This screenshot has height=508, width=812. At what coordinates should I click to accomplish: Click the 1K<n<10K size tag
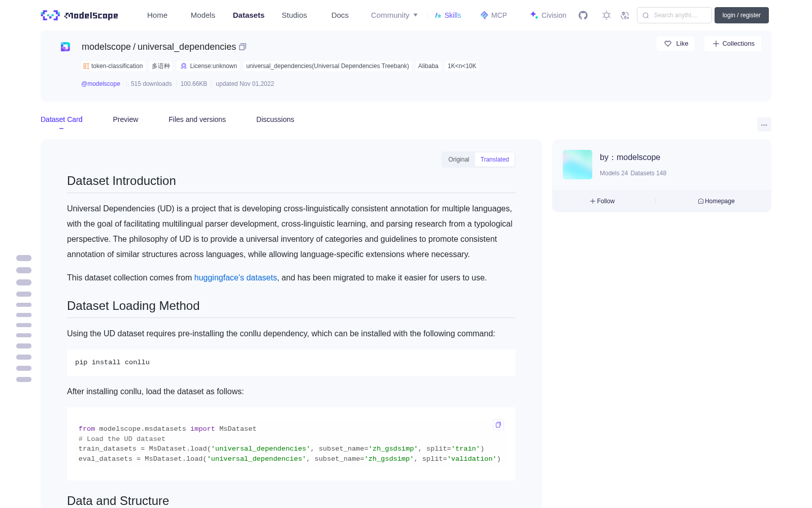(x=462, y=66)
